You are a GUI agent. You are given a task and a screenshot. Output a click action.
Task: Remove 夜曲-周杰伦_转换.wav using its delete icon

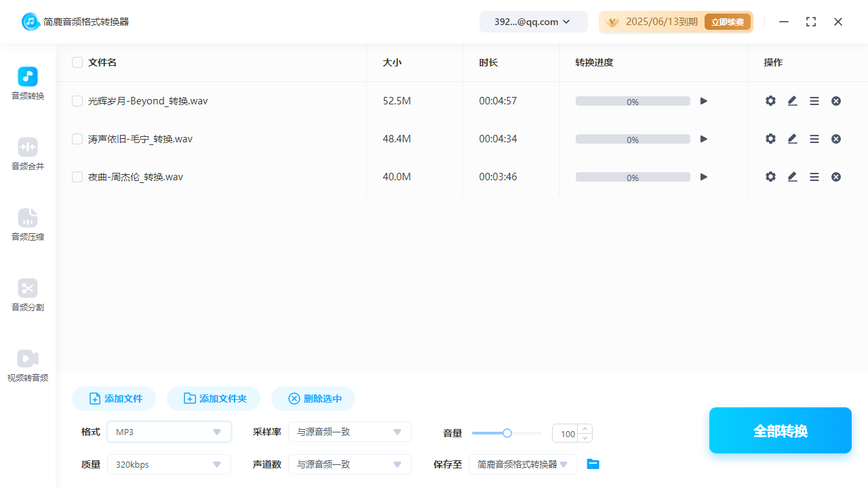pyautogui.click(x=835, y=176)
